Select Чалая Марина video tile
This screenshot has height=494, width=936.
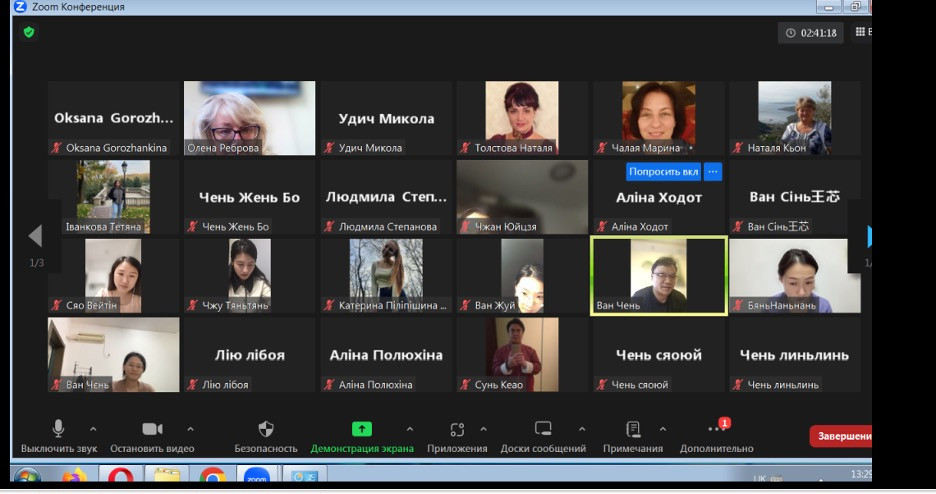(x=658, y=118)
